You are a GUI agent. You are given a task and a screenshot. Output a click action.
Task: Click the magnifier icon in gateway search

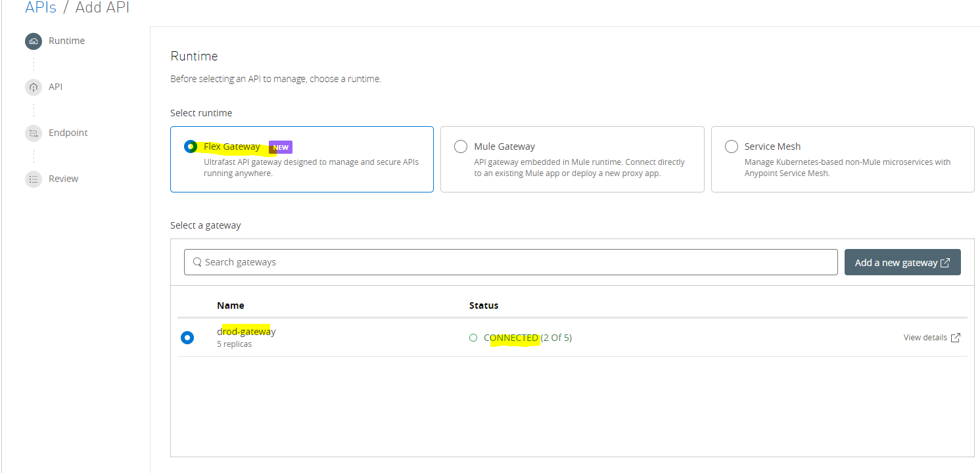pos(197,262)
